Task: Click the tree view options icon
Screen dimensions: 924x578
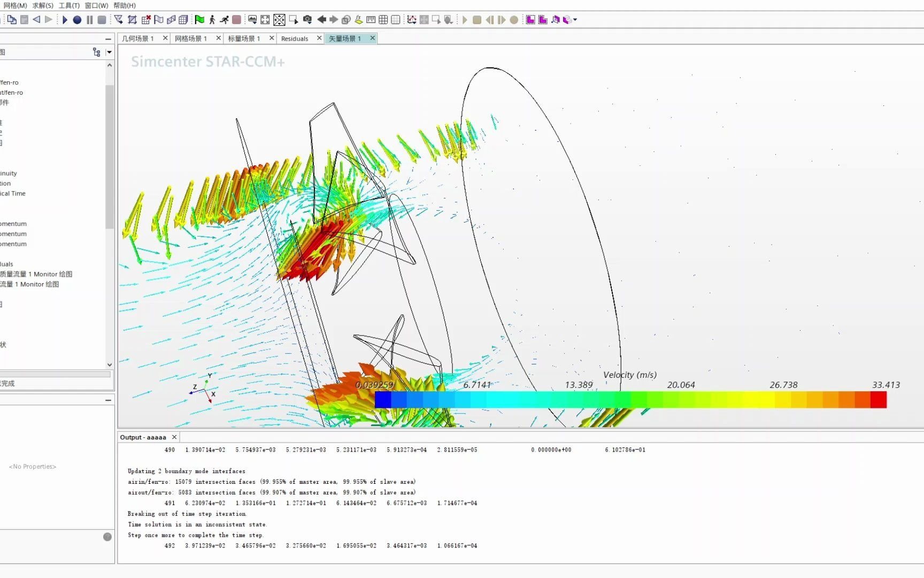Action: click(97, 52)
